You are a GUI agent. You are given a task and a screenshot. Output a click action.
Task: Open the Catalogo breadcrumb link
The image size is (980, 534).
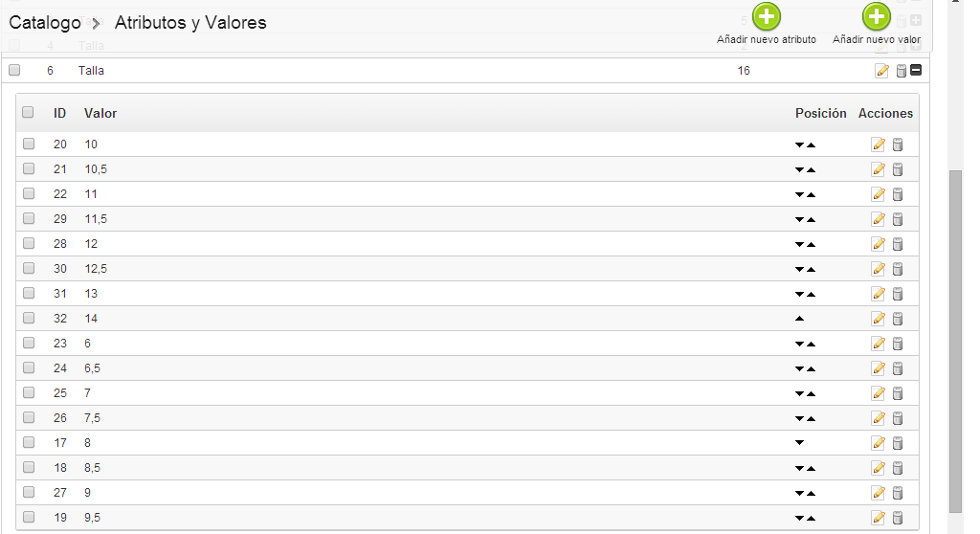click(45, 23)
